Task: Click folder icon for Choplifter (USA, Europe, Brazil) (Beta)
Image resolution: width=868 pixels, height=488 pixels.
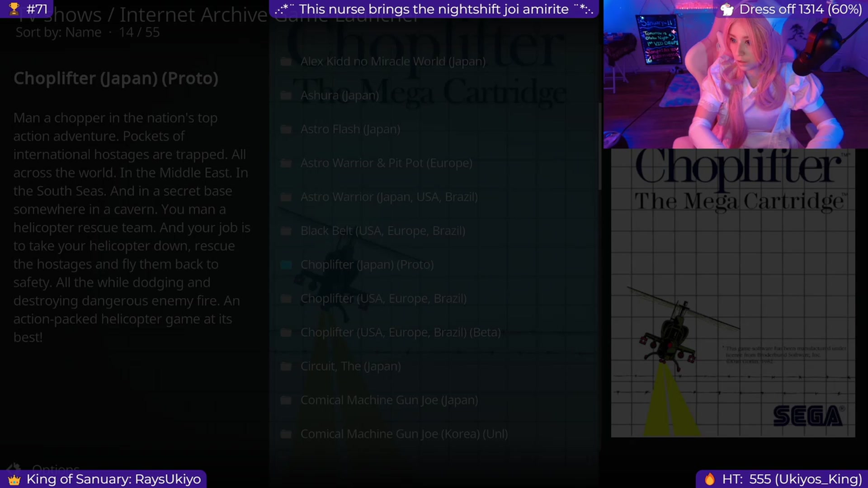Action: coord(286,333)
